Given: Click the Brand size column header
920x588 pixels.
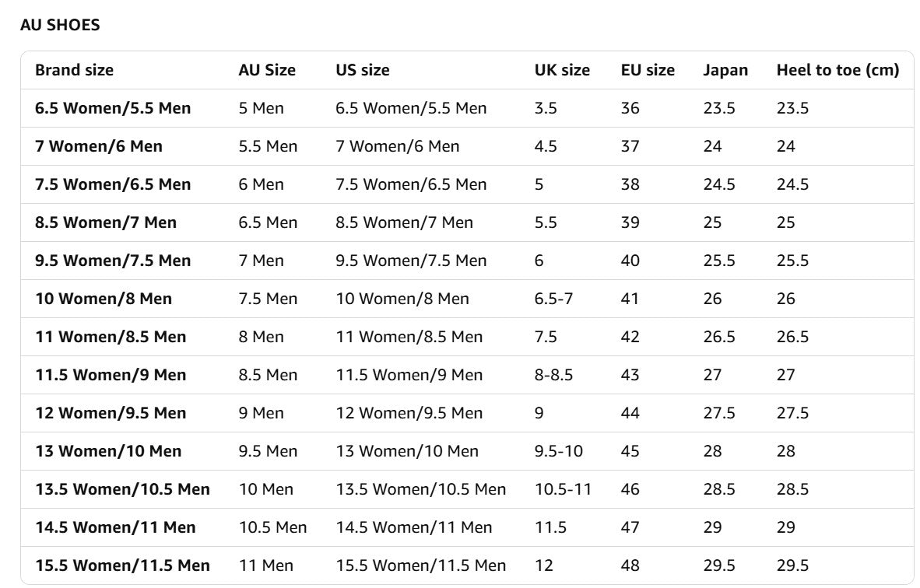Looking at the screenshot, I should (74, 70).
